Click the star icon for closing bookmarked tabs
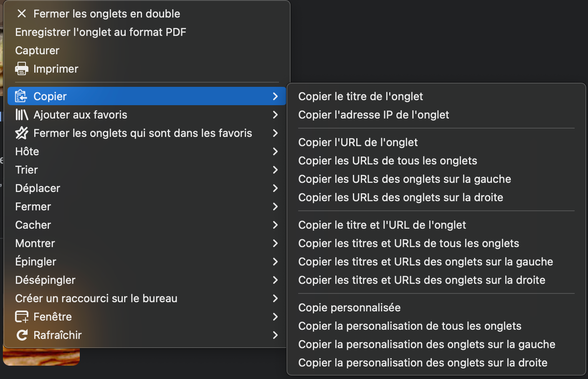This screenshot has height=379, width=588. (x=22, y=133)
